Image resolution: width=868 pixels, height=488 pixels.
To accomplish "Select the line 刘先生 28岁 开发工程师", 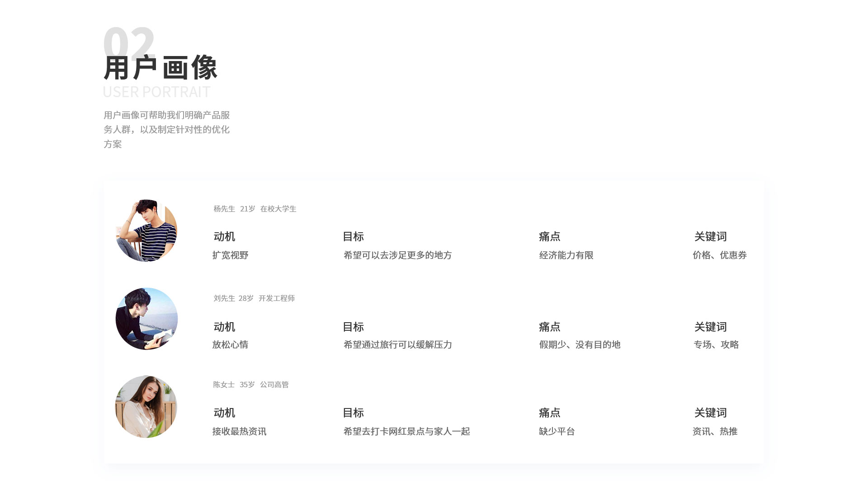I will click(x=254, y=298).
